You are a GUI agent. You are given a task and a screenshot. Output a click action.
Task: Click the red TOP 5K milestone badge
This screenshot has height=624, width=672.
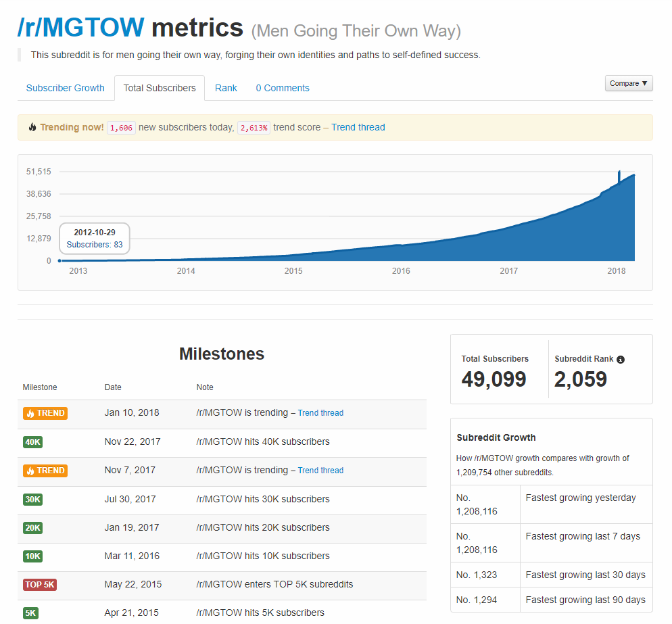[40, 585]
